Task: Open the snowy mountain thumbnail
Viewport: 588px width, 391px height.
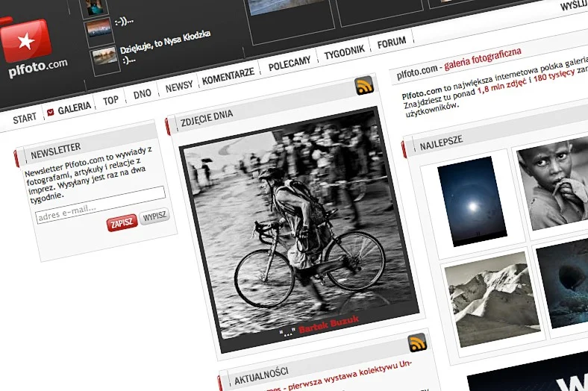Action: [x=492, y=299]
